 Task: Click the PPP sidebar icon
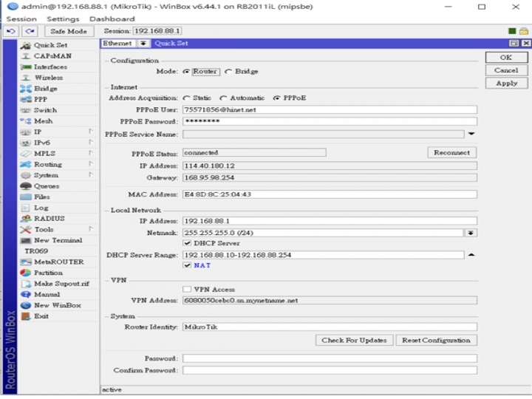[25, 100]
